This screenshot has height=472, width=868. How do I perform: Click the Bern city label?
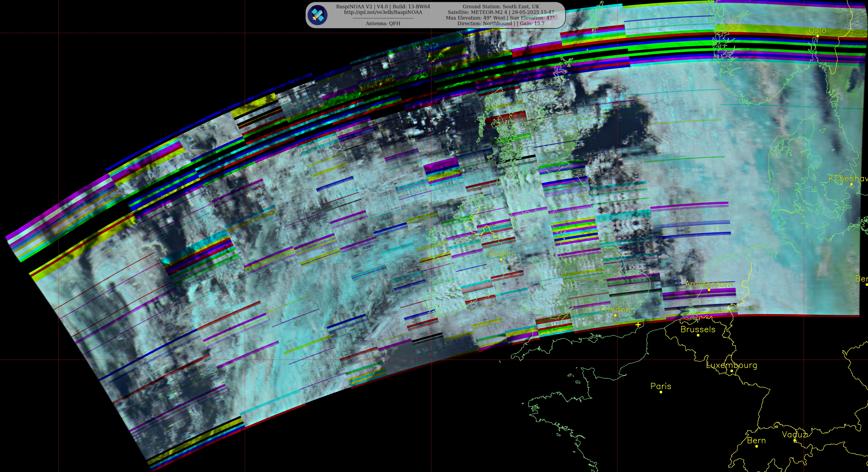(x=756, y=441)
